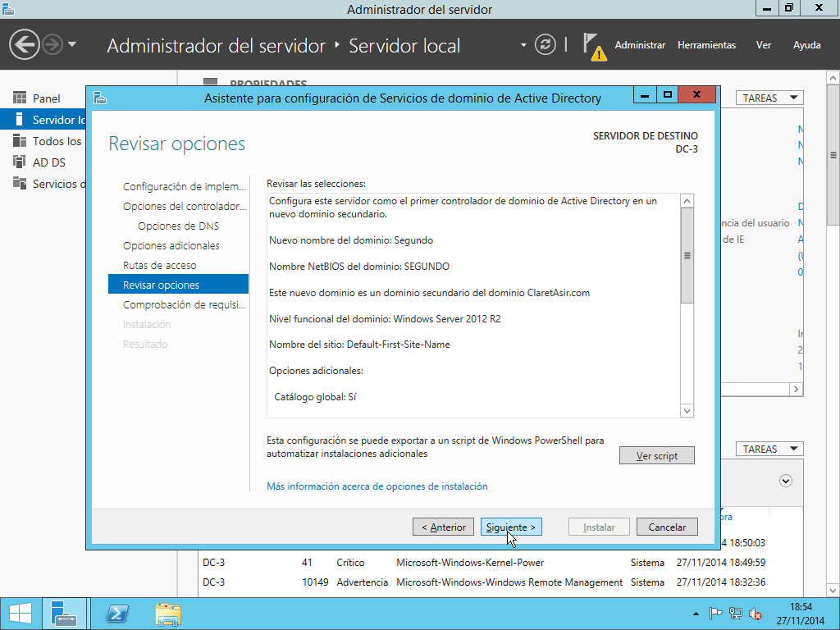Click properties panel horizontal scroll right arrow
The height and width of the screenshot is (630, 840).
796,390
